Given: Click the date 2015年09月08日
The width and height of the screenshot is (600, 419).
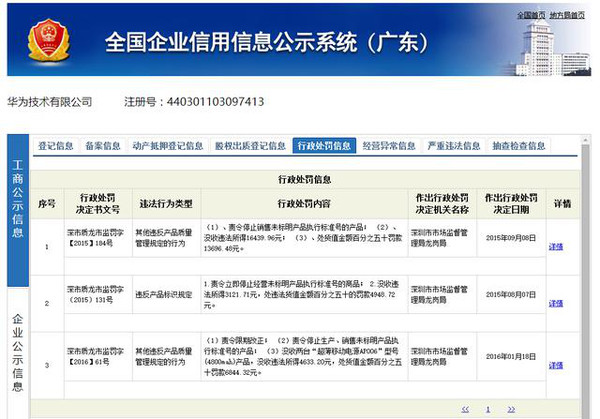Looking at the screenshot, I should click(511, 238).
